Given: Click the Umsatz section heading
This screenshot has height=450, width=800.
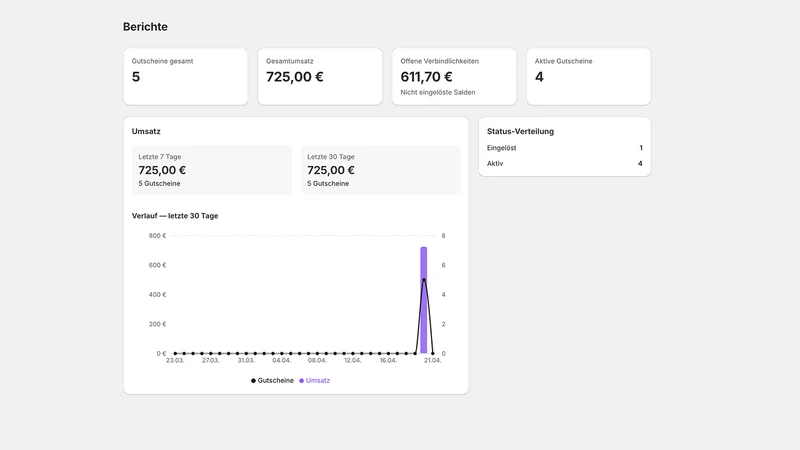Looking at the screenshot, I should coord(146,131).
